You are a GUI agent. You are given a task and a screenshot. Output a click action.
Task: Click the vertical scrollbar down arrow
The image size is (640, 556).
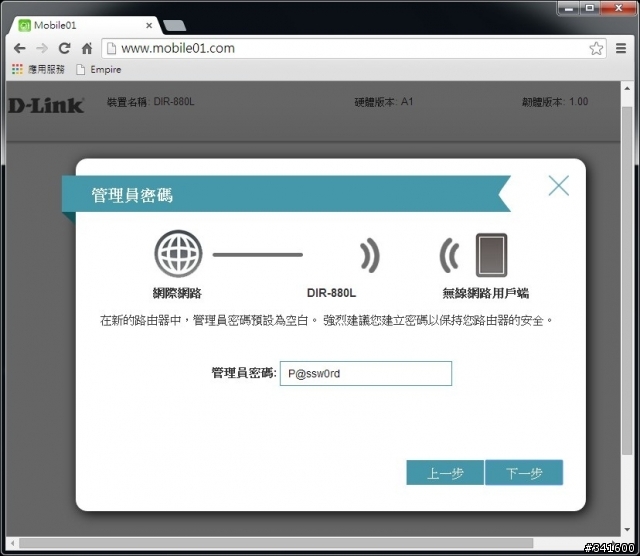tap(627, 530)
